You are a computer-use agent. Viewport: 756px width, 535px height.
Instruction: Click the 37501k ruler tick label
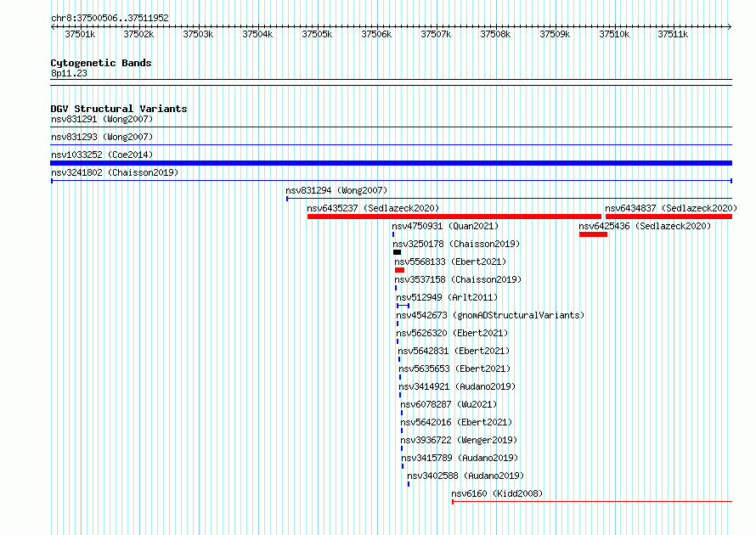[x=80, y=34]
